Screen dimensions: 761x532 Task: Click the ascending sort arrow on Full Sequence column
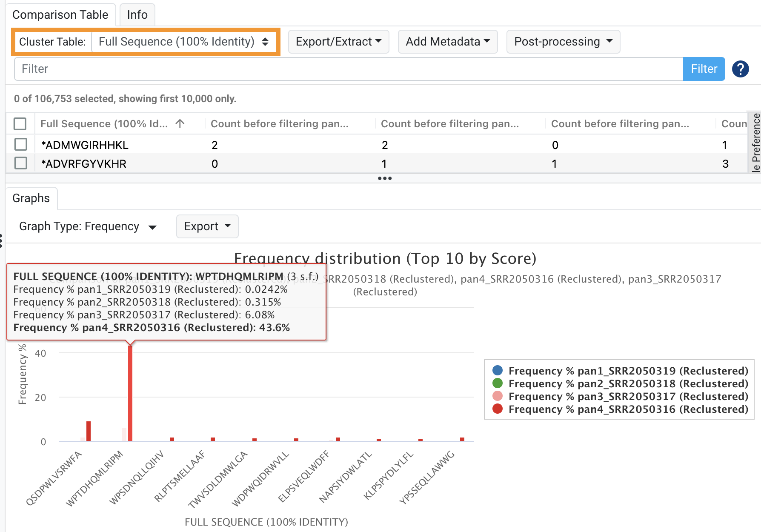click(x=180, y=124)
